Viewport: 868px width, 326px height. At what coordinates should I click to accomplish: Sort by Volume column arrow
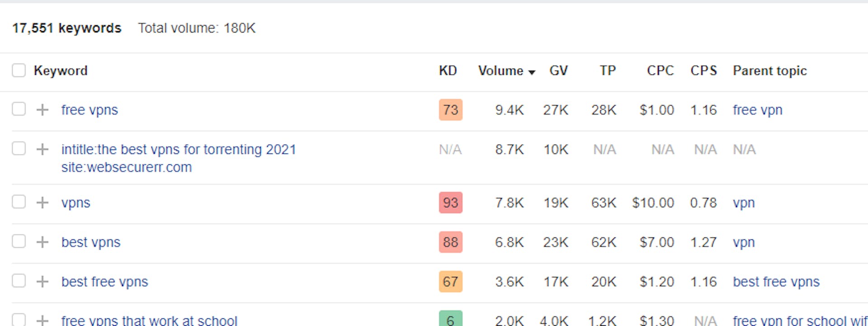click(532, 72)
